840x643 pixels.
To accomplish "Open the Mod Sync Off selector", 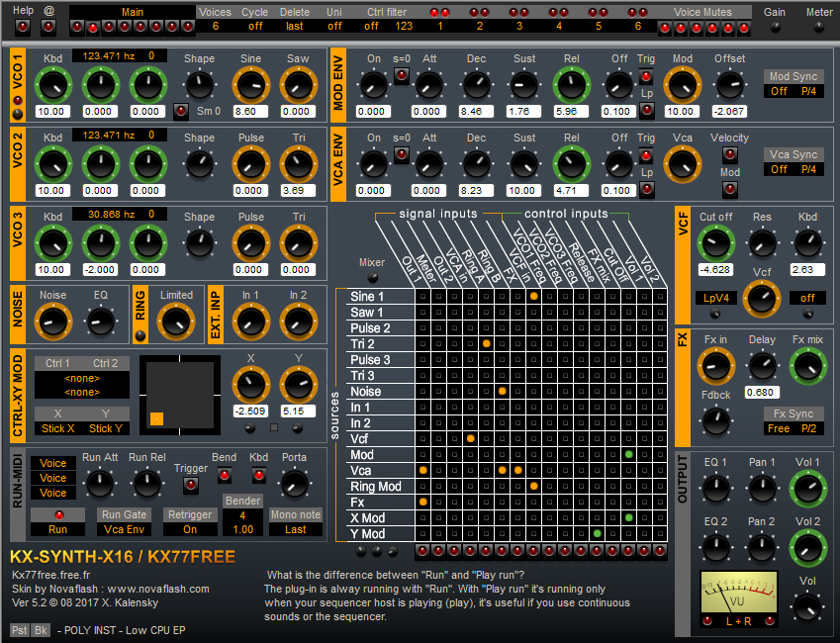I will point(779,91).
